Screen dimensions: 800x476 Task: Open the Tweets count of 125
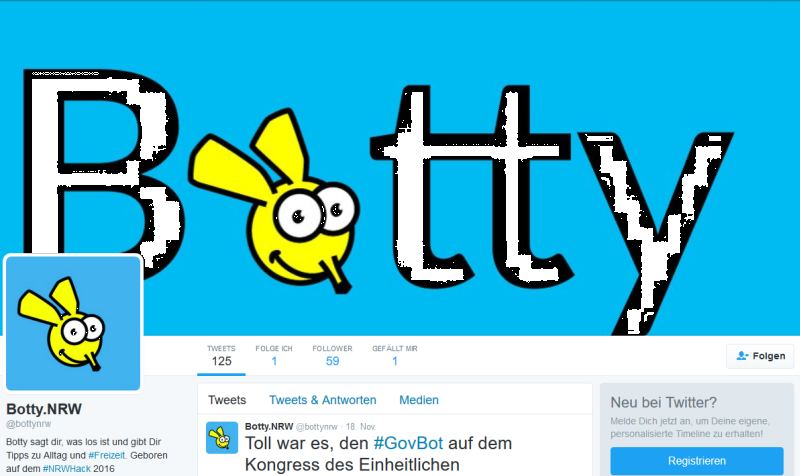coord(221,356)
